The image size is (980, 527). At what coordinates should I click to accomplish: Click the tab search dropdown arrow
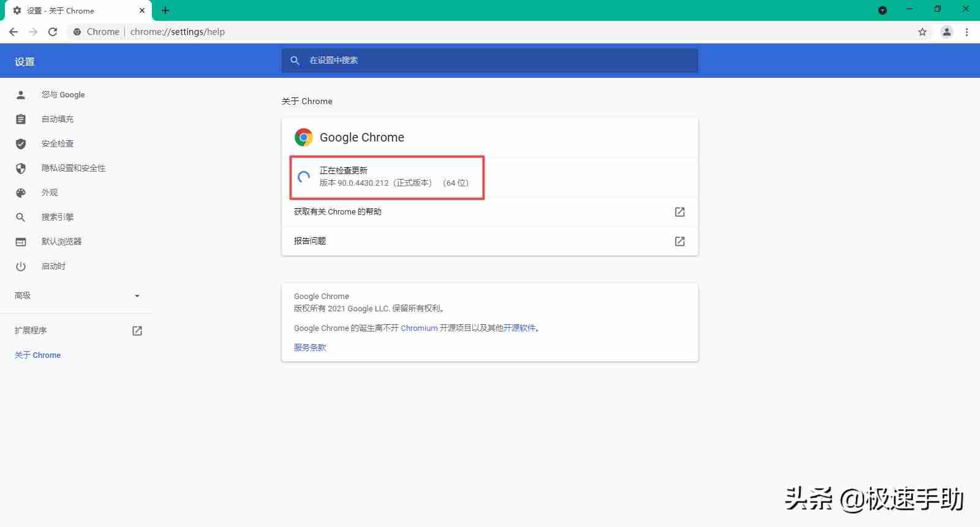click(883, 10)
